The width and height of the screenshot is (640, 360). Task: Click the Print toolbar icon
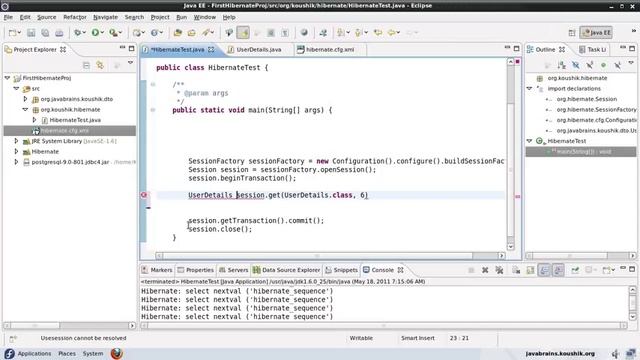click(59, 33)
